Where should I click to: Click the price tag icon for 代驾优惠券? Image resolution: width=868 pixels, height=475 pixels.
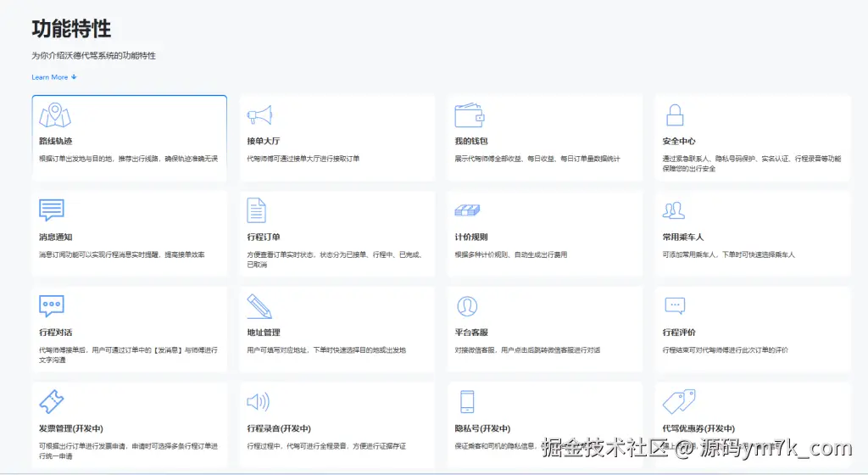pos(679,401)
